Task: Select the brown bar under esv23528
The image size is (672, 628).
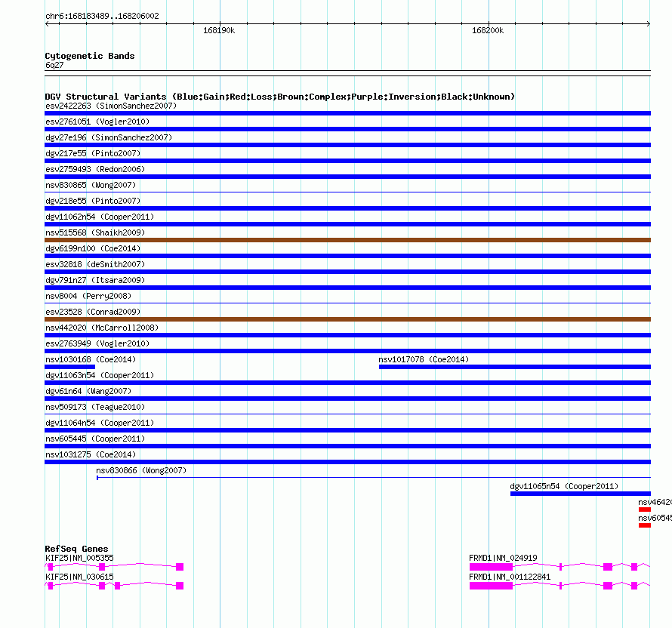Action: click(x=347, y=319)
